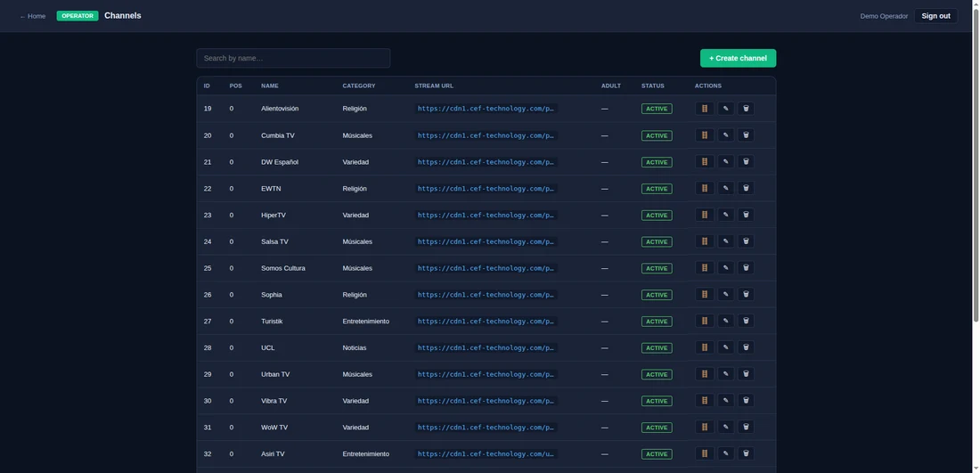Click the ladder icon for Urban TV
Viewport: 980px width, 473px height.
pyautogui.click(x=705, y=373)
